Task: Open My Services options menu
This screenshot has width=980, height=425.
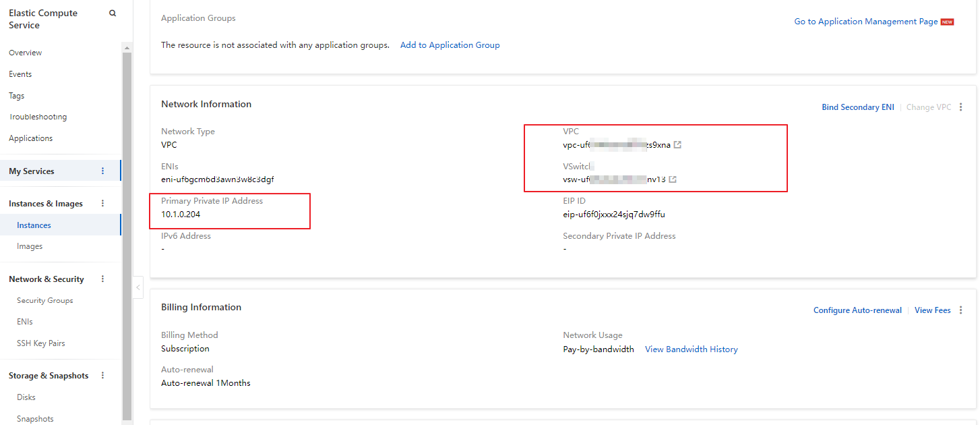Action: pos(103,171)
